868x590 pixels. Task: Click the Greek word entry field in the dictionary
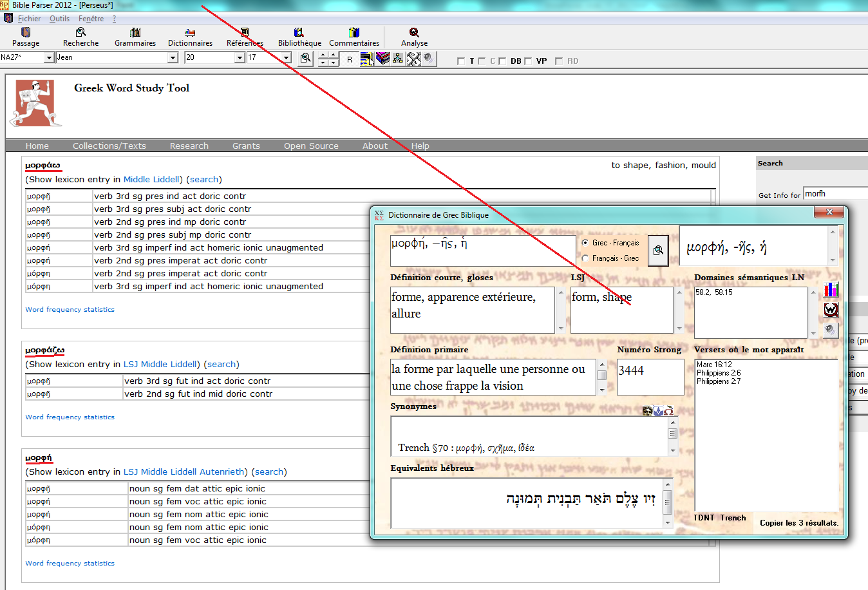pyautogui.click(x=483, y=251)
